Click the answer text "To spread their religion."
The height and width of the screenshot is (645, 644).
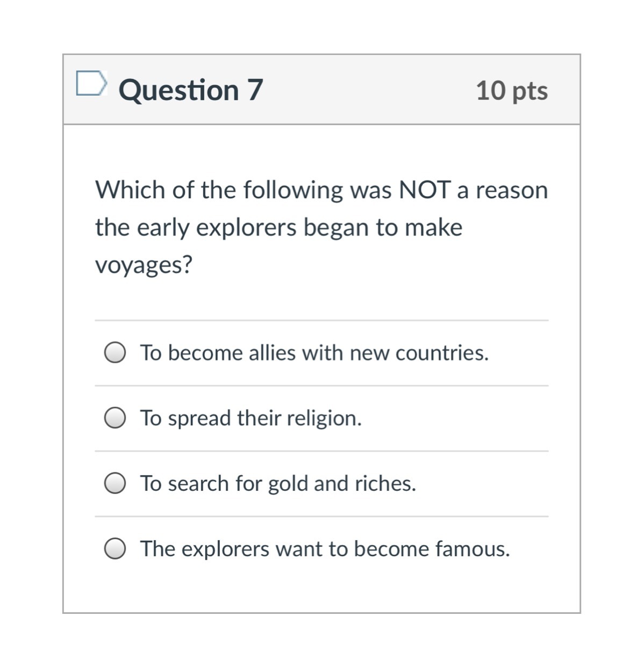[x=251, y=418]
